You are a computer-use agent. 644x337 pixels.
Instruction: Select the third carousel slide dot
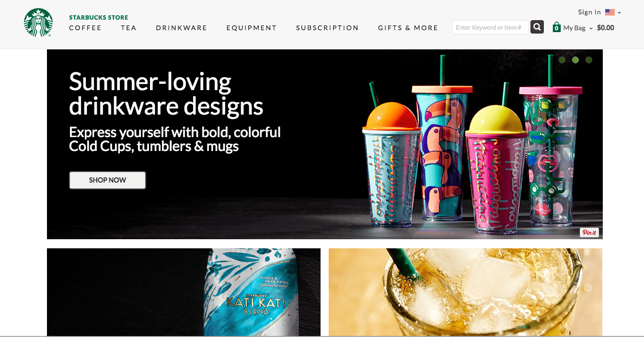coord(589,60)
